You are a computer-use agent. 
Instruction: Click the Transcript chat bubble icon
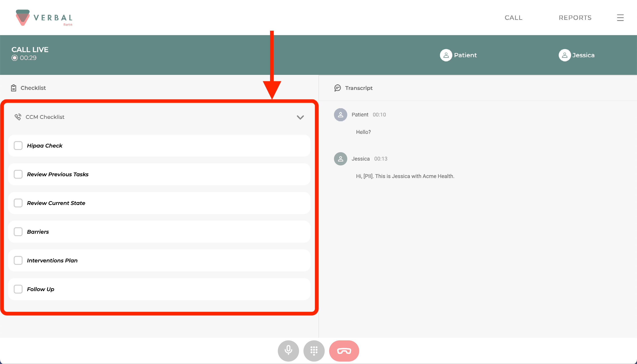coord(337,88)
